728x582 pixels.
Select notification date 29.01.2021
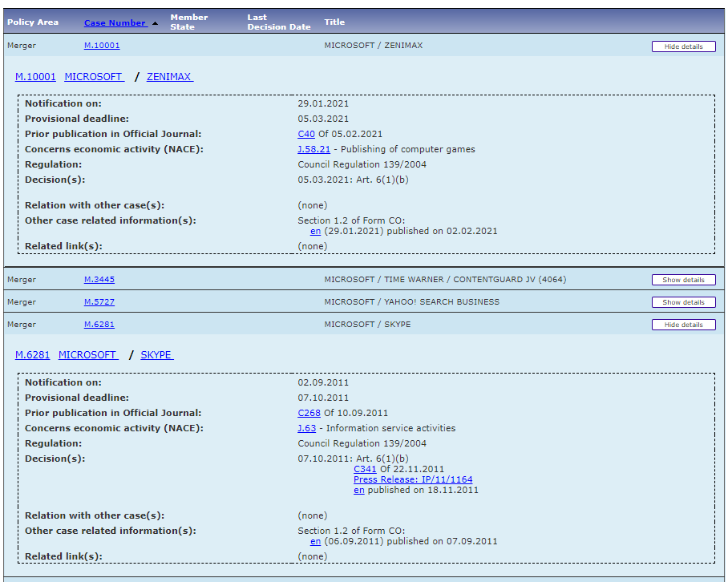click(323, 103)
